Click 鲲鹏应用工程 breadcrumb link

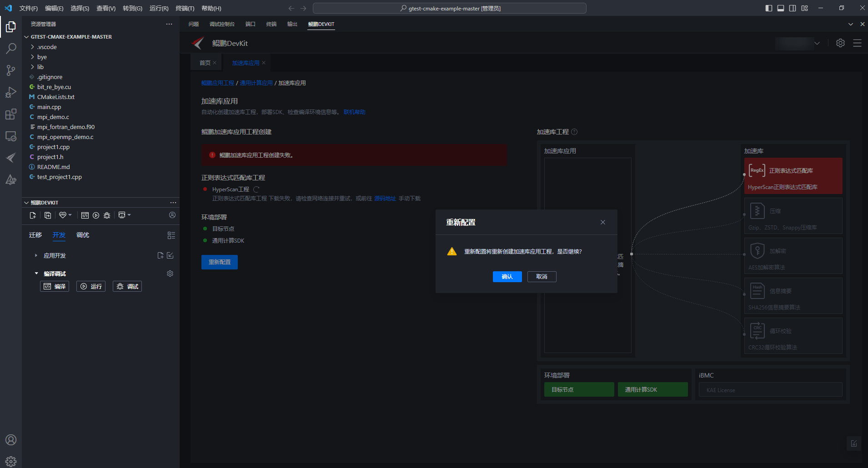coord(218,83)
